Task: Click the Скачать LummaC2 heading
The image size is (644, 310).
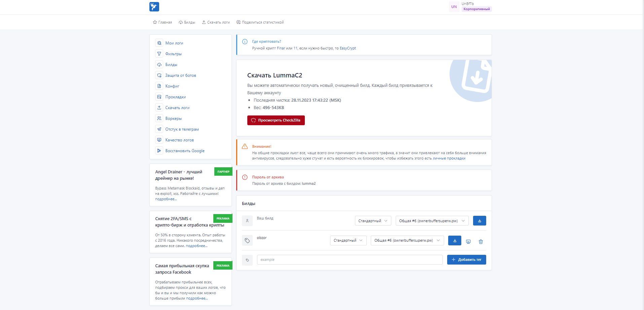Action: (275, 75)
